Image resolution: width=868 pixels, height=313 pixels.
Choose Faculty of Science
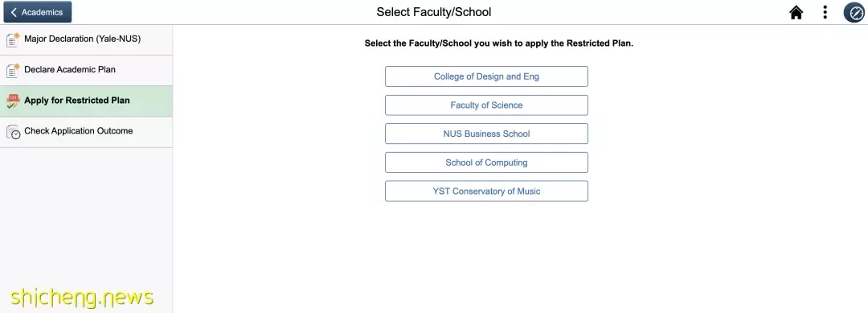pos(486,105)
